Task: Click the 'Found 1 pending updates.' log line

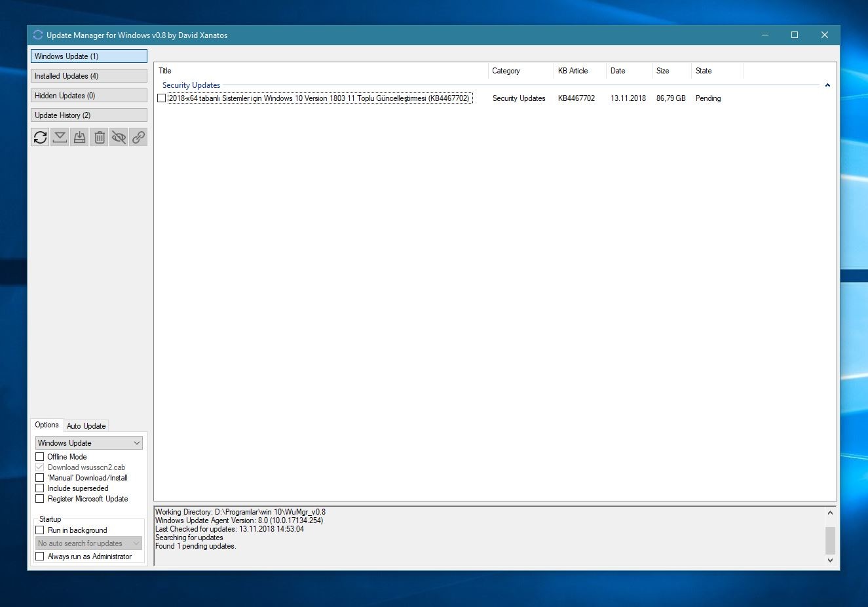Action: pyautogui.click(x=196, y=546)
